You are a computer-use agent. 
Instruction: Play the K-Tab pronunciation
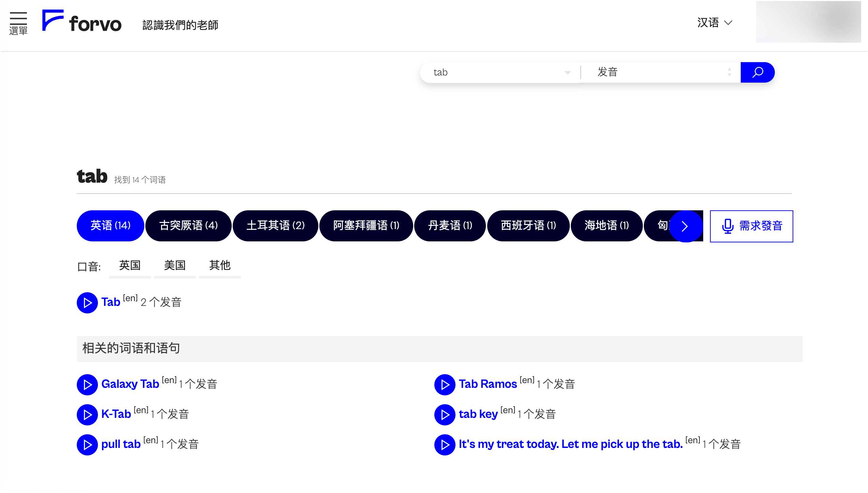pos(87,415)
